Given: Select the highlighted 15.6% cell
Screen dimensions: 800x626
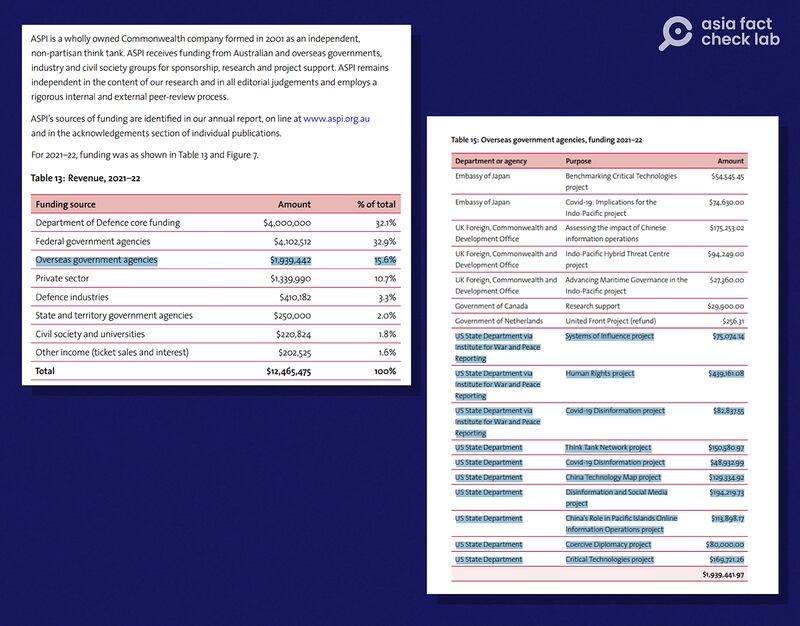Looking at the screenshot, I should 384,260.
